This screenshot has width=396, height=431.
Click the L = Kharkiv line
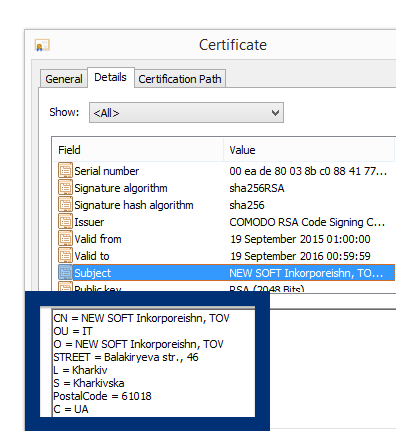click(x=80, y=370)
